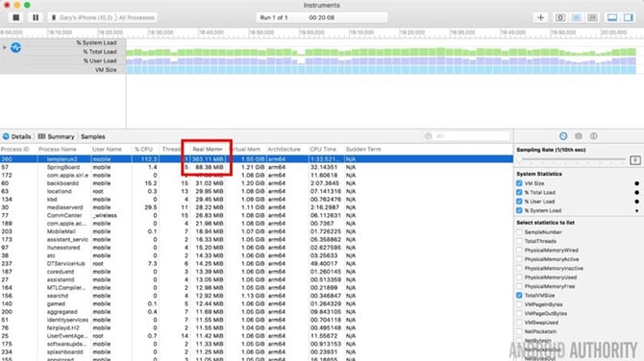Sort by the Sudden Term column
The width and height of the screenshot is (644, 361).
[363, 150]
